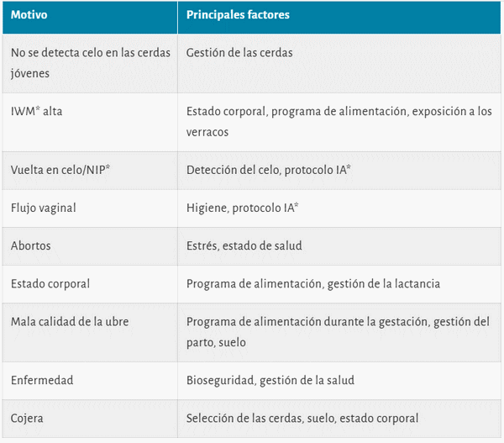Screen dimensions: 504x443
Task: Click the "gestión del parto, suelo" cell
Action: pyautogui.click(x=339, y=332)
